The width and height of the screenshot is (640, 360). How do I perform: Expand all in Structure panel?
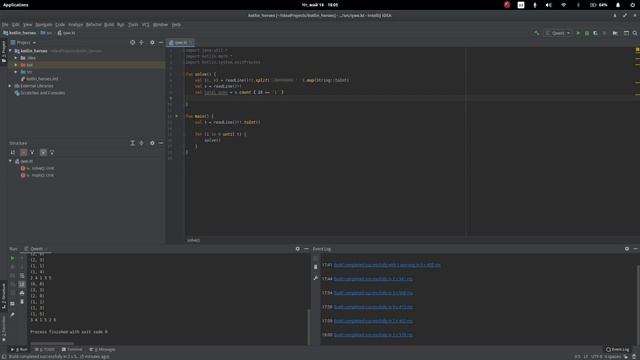click(132, 143)
